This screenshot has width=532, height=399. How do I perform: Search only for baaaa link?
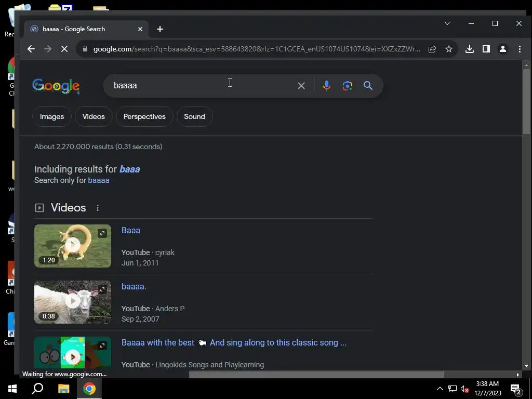point(98,180)
